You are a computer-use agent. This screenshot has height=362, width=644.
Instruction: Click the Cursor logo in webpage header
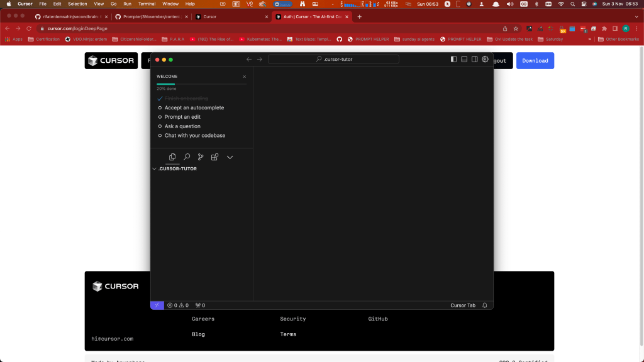click(111, 61)
